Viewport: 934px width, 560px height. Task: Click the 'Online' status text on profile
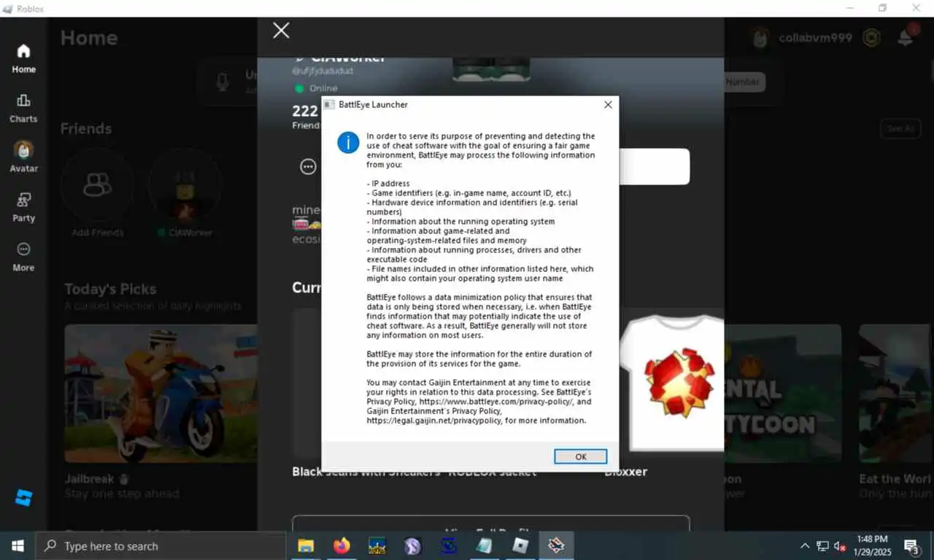tap(323, 88)
